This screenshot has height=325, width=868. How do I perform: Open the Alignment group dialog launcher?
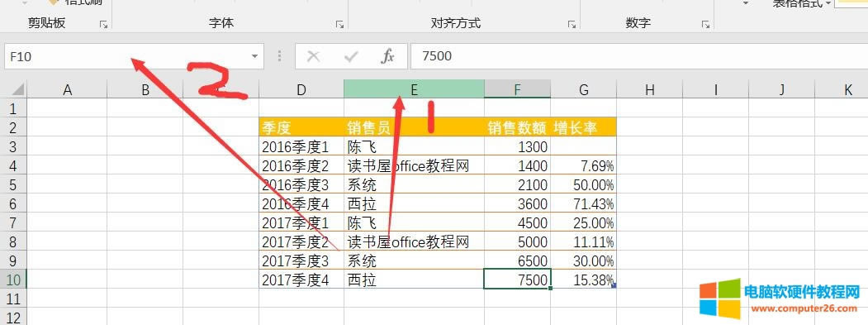click(572, 25)
